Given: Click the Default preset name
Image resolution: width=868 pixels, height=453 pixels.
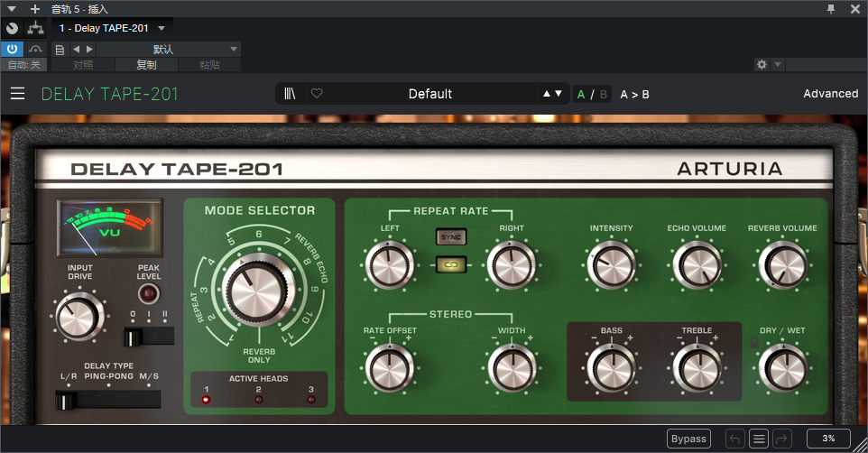Looking at the screenshot, I should coord(430,94).
